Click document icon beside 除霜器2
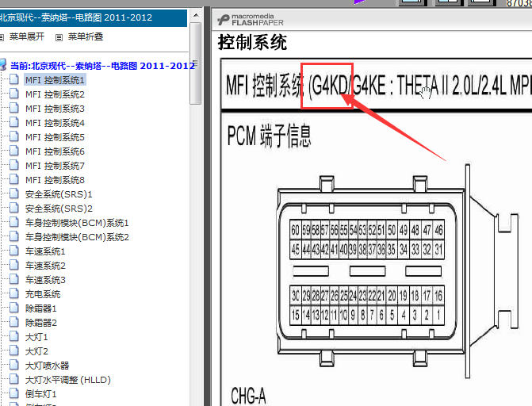532x406 pixels. coord(14,322)
